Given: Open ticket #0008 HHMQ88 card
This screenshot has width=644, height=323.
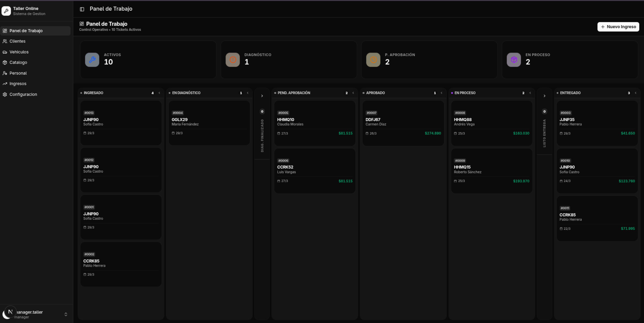Looking at the screenshot, I should point(491,123).
